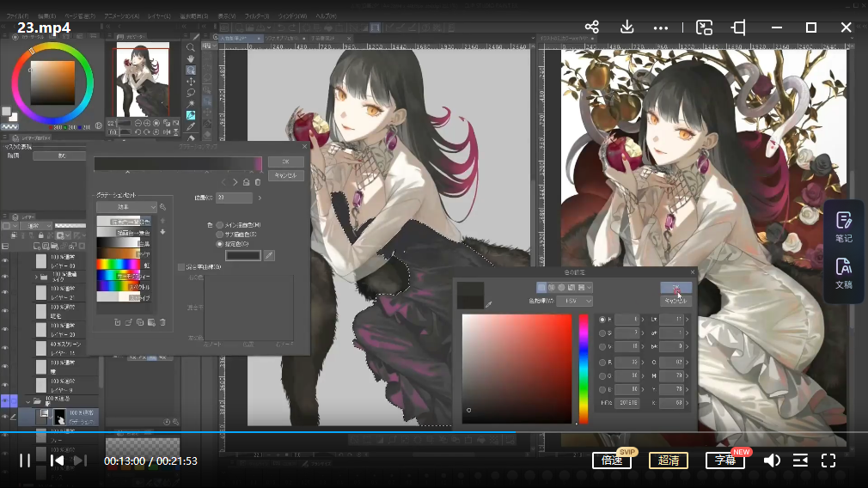Image resolution: width=868 pixels, height=488 pixels.
Task: Delete gradient node with trash icon
Action: 258,182
